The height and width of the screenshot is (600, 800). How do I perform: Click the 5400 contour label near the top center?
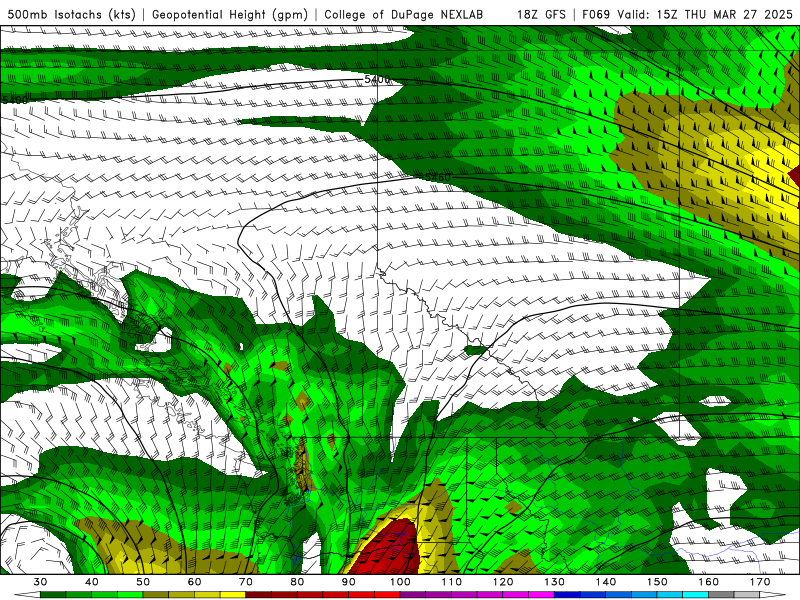coord(377,80)
